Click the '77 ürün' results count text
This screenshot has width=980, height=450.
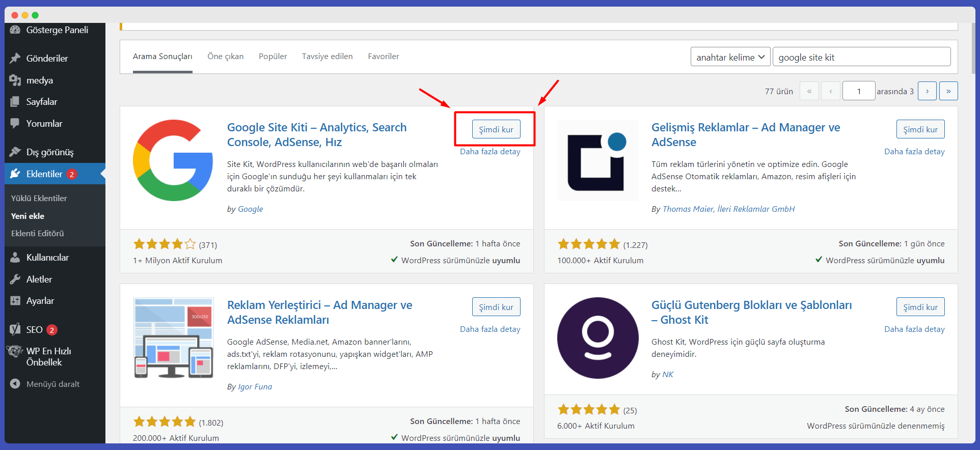click(779, 92)
